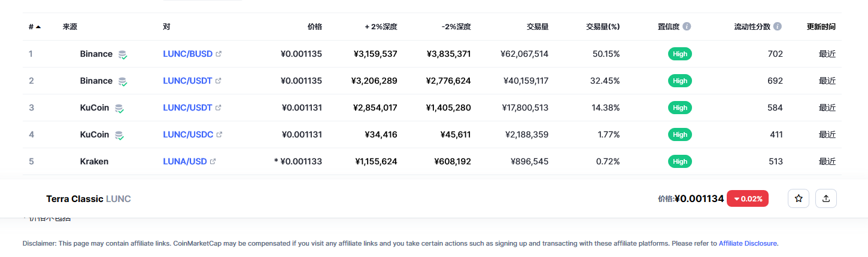Sort by the # column arrow

point(38,27)
